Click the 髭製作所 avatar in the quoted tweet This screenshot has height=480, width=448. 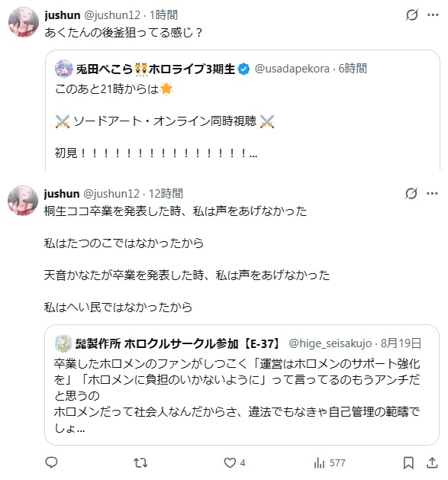coord(63,343)
